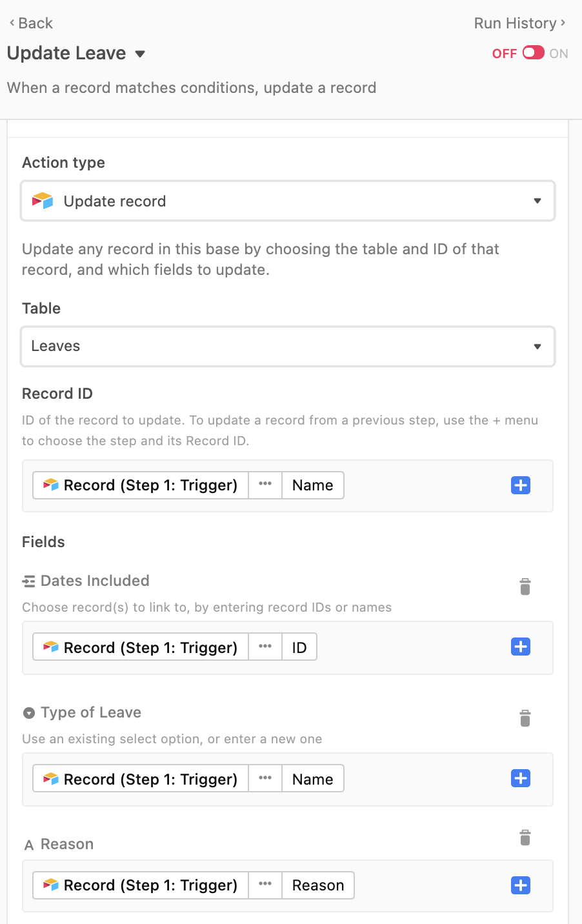Click the plus icon in Type of Leave field
Screen dimensions: 582x924
pos(521,778)
